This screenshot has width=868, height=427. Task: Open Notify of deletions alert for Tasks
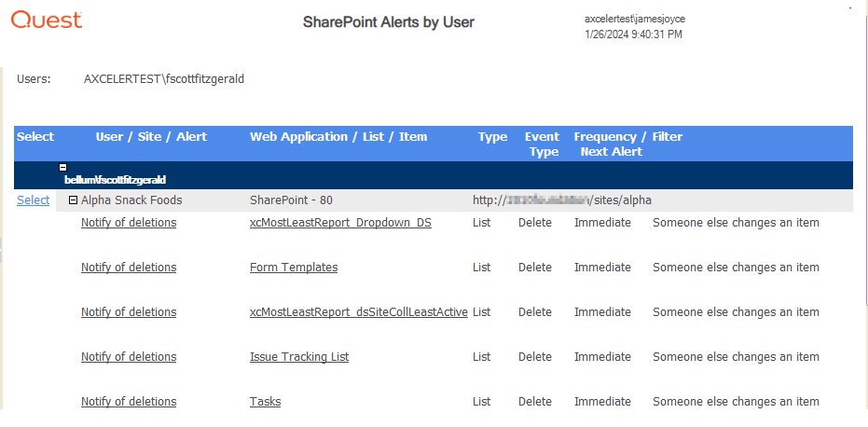(x=129, y=402)
